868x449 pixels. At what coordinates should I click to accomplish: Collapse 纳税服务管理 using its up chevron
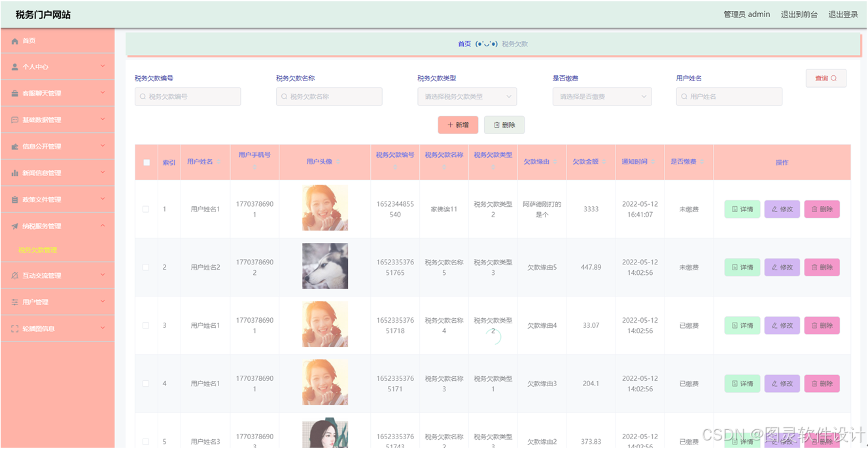coord(103,226)
